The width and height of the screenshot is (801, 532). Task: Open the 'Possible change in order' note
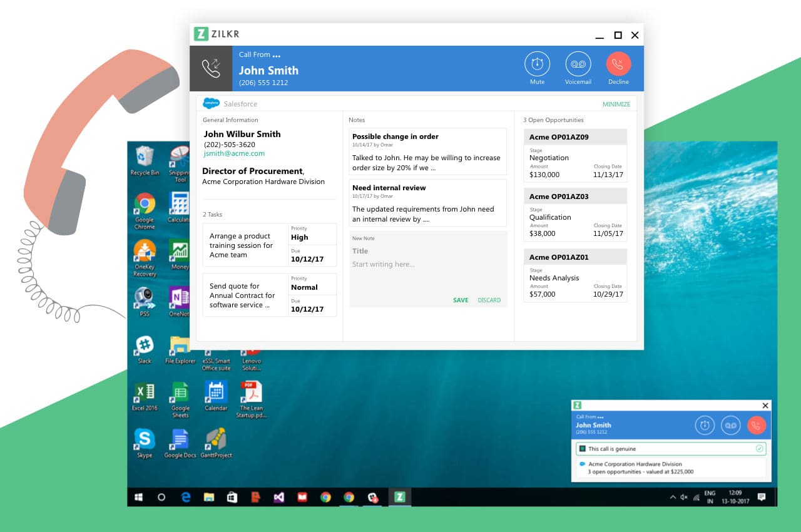pyautogui.click(x=427, y=151)
